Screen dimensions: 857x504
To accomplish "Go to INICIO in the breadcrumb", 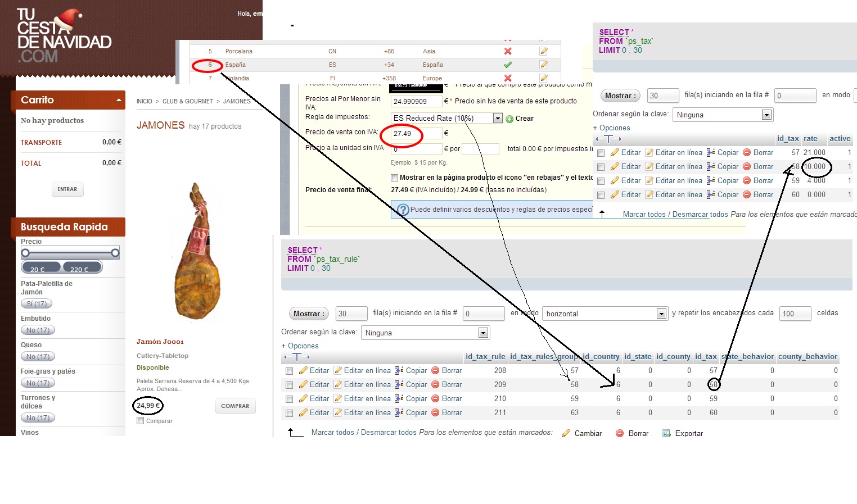I will [x=145, y=102].
